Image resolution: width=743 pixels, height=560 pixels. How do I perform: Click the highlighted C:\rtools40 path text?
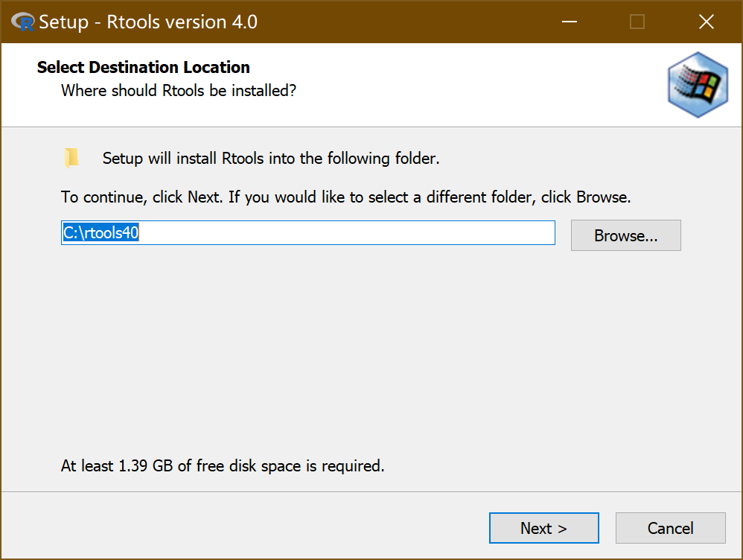101,233
